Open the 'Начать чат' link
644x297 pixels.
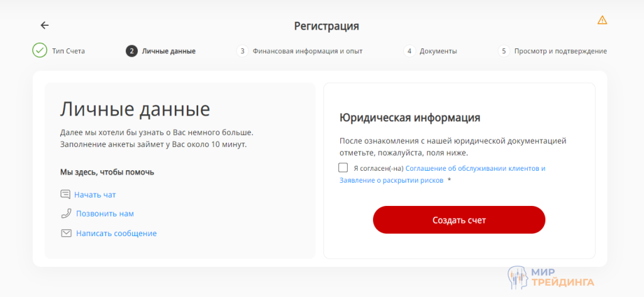click(x=95, y=195)
